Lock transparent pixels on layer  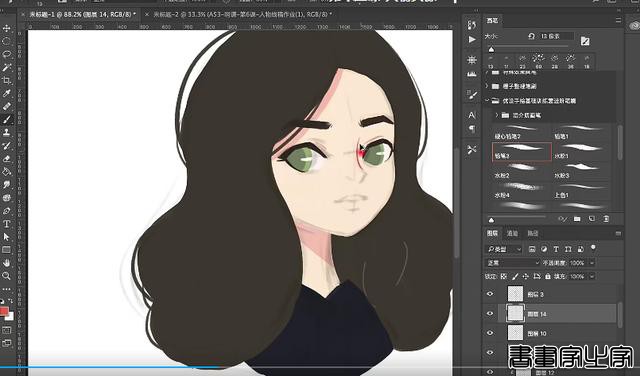(503, 276)
